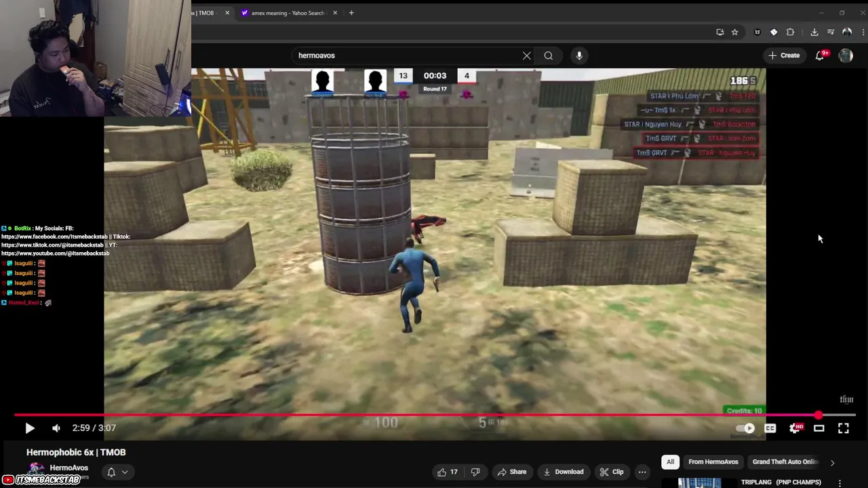The image size is (868, 488).
Task: Click the progress bar scrubber handle
Action: click(x=818, y=415)
